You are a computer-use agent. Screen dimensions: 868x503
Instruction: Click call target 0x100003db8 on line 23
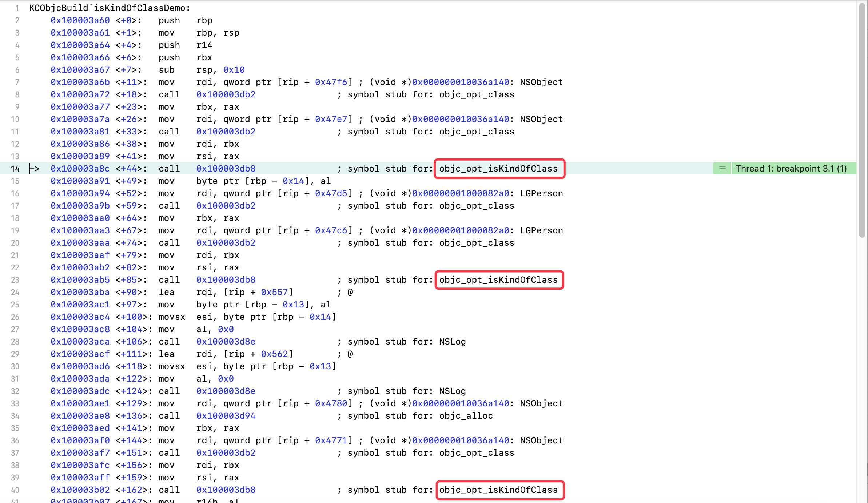(226, 280)
